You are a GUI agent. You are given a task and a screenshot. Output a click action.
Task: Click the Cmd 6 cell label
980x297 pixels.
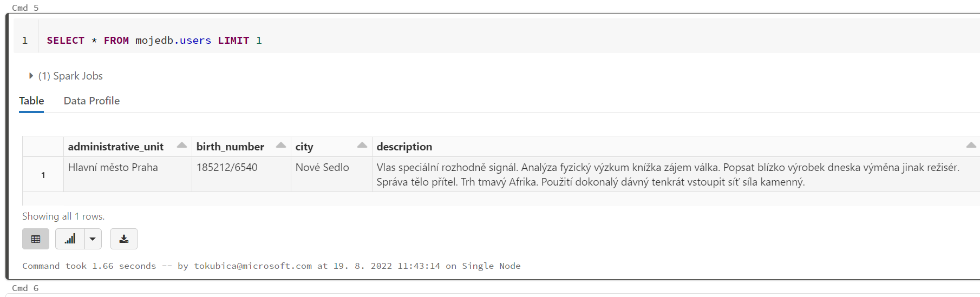tap(25, 288)
